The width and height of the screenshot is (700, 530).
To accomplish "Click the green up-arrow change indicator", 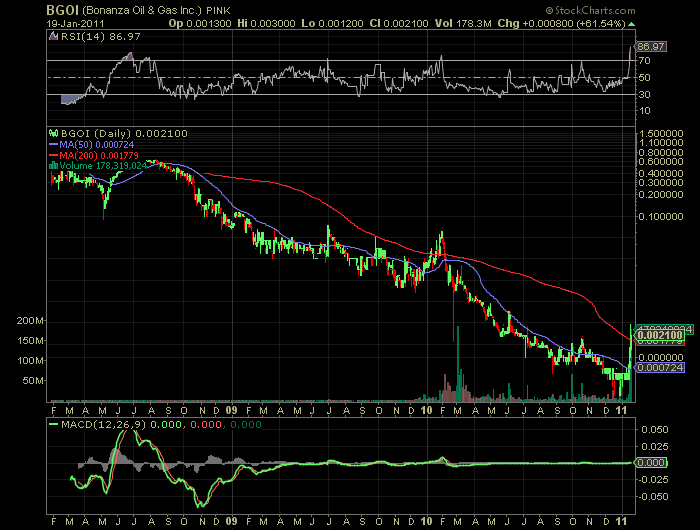I will point(631,24).
